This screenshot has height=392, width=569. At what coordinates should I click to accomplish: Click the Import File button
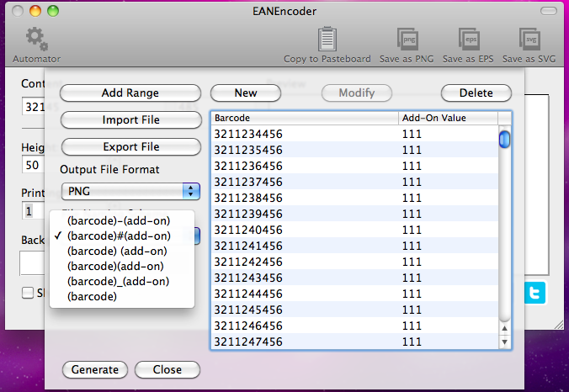[131, 119]
